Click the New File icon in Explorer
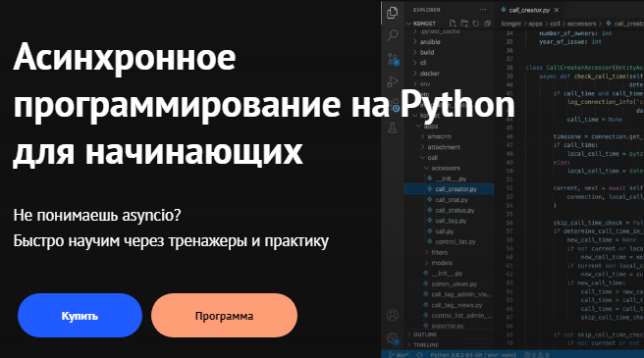644x358 pixels. tap(453, 24)
